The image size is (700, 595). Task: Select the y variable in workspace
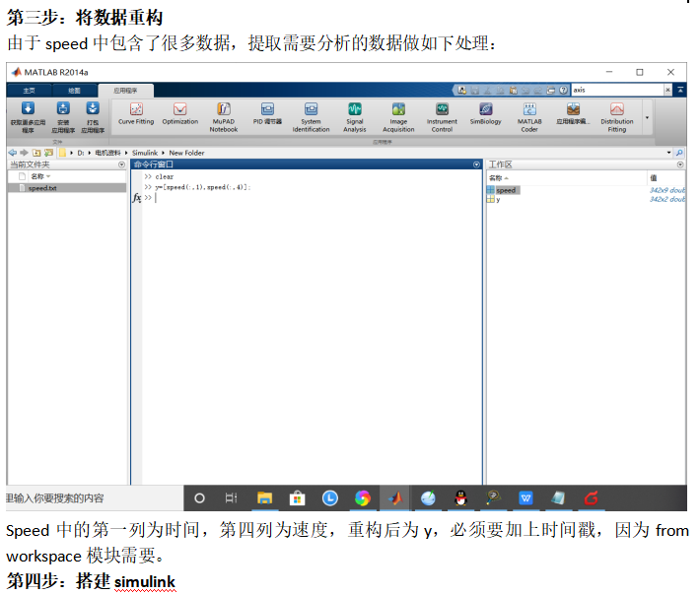(x=498, y=199)
